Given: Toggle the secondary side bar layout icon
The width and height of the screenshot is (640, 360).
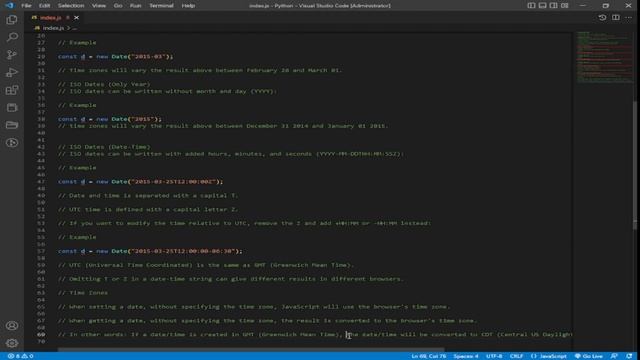Looking at the screenshot, I should 553,5.
